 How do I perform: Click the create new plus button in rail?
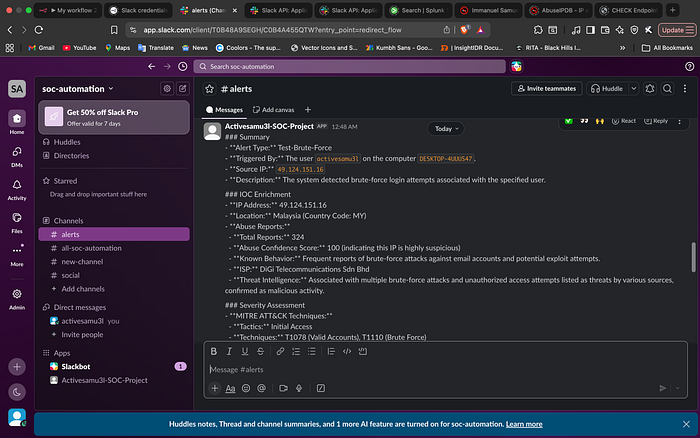pyautogui.click(x=17, y=367)
